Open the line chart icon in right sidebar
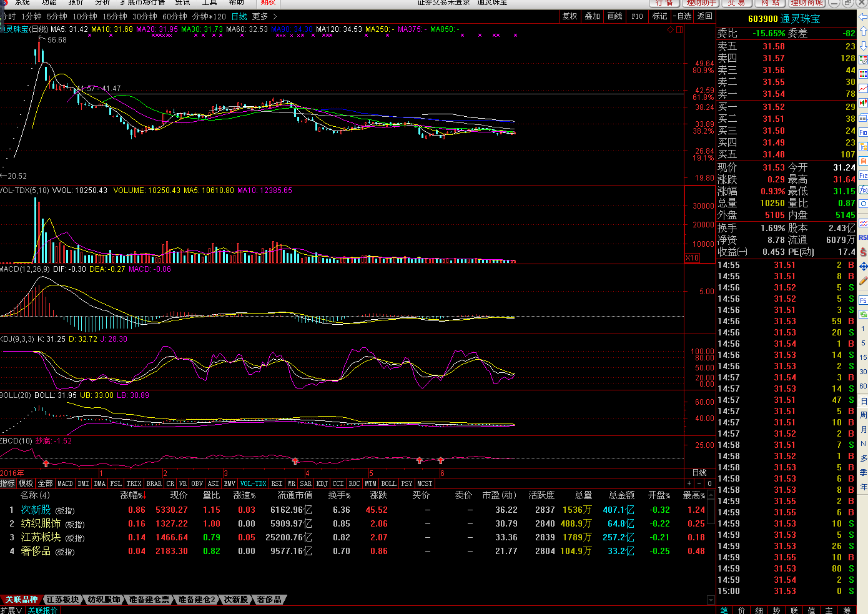 pos(863,89)
